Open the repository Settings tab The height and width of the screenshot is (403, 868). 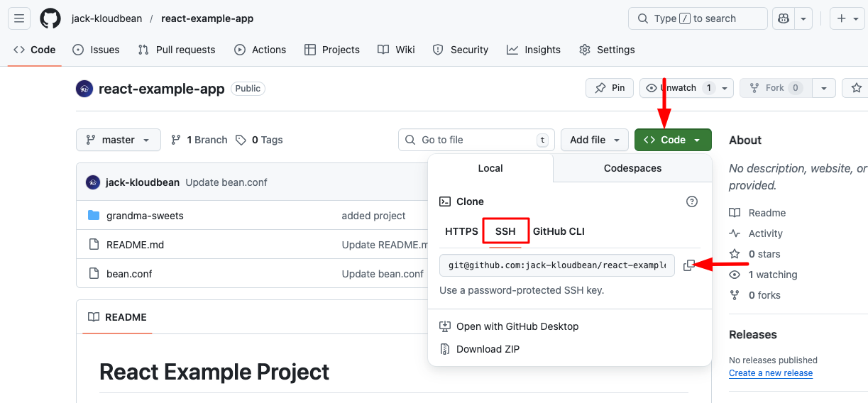tap(607, 50)
